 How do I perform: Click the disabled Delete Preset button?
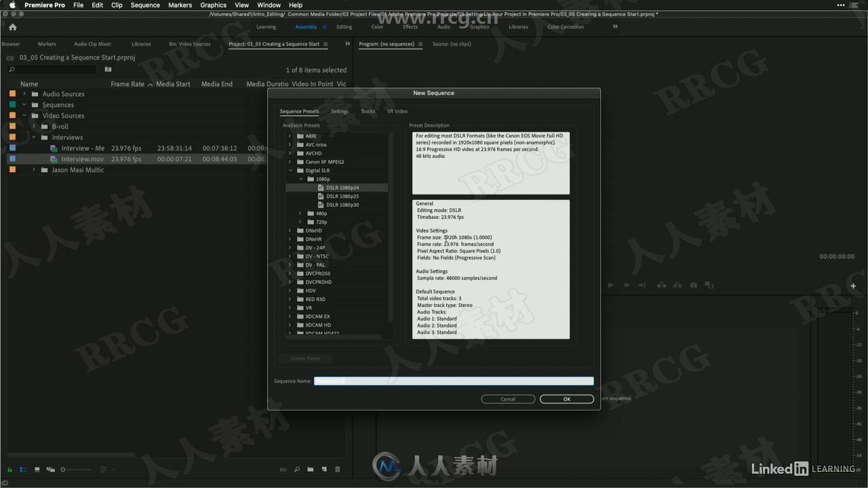click(305, 359)
